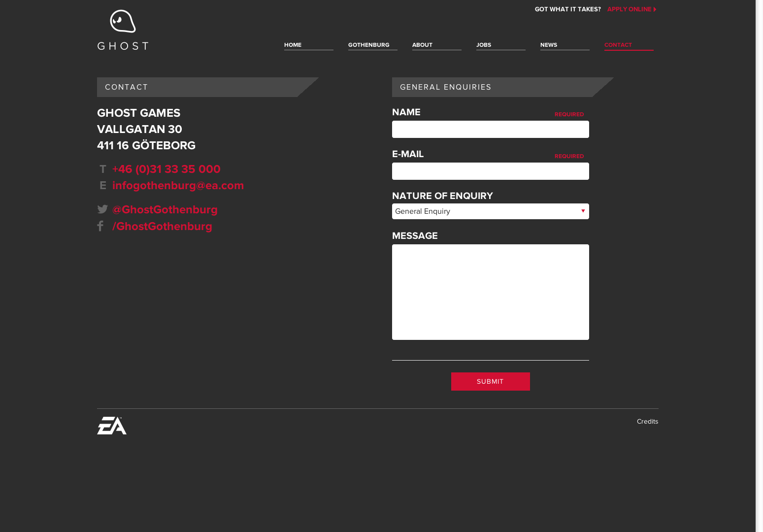Click the Facebook f icon
The width and height of the screenshot is (763, 532).
100,226
